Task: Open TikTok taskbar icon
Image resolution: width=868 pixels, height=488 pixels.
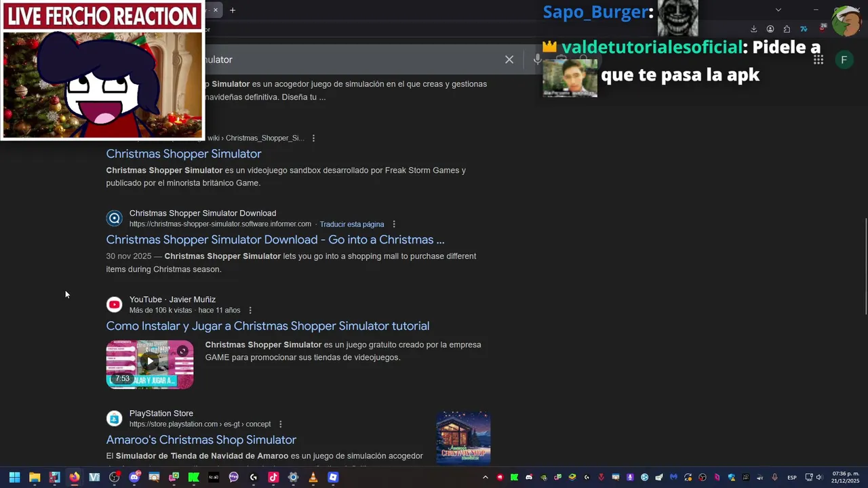Action: [x=273, y=477]
